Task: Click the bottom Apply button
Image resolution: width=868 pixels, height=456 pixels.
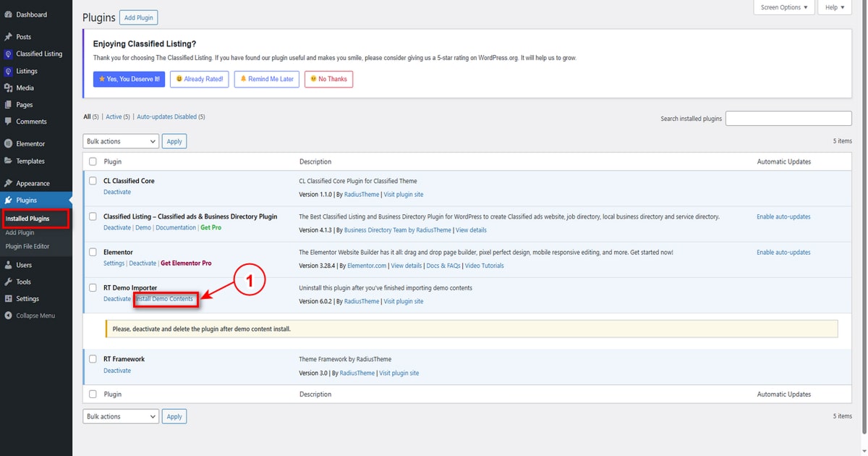Action: (174, 416)
